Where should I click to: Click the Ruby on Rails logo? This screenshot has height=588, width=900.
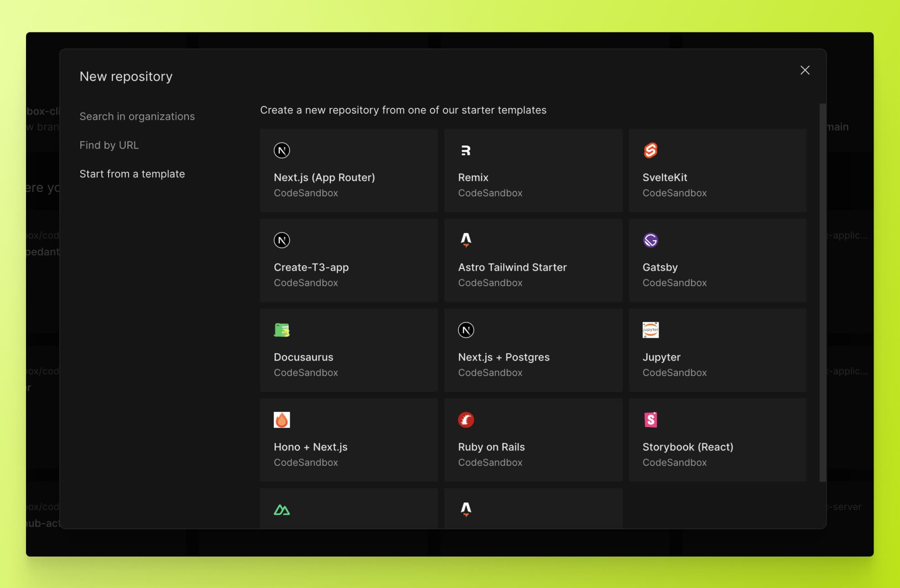[x=466, y=419]
